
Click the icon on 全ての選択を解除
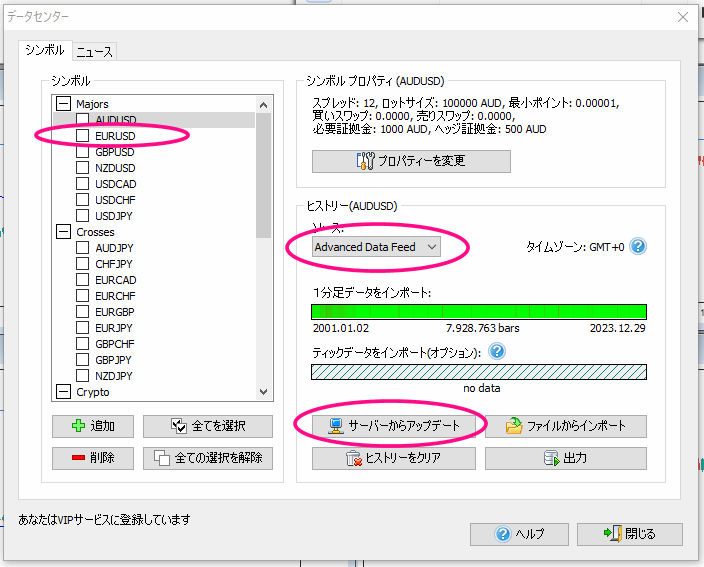click(162, 457)
